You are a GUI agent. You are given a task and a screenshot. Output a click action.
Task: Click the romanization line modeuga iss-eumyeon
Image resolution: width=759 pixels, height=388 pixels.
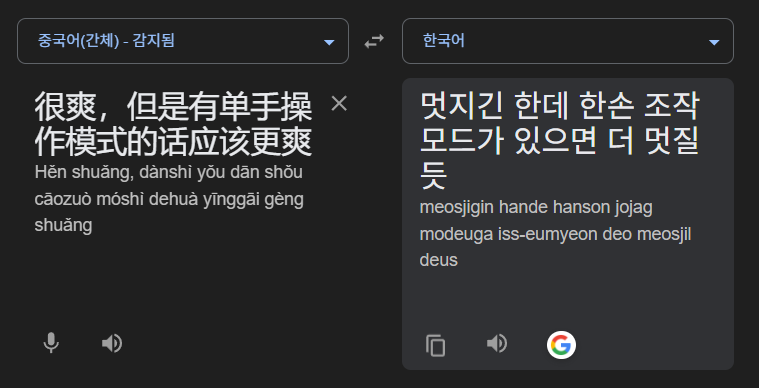(555, 234)
